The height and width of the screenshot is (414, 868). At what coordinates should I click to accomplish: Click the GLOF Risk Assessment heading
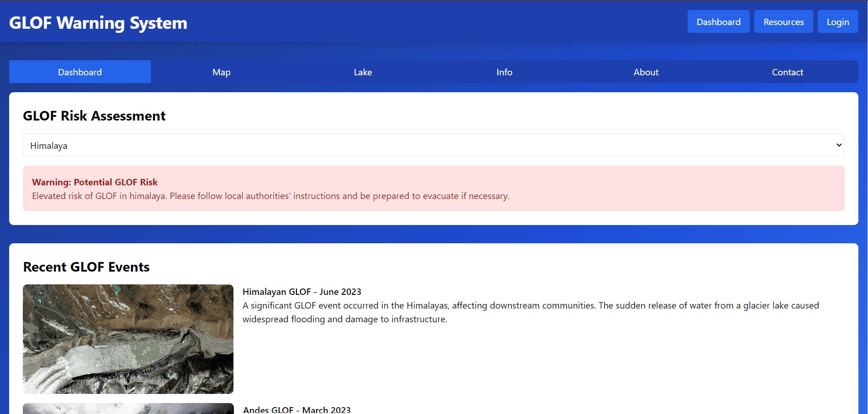(94, 116)
